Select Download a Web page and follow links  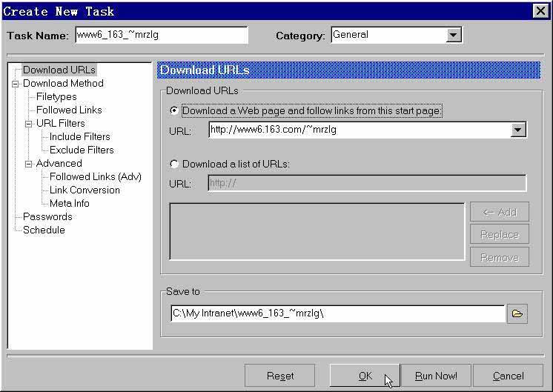coord(175,110)
